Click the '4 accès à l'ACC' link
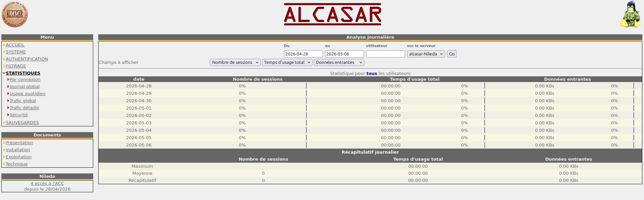 pos(47,184)
